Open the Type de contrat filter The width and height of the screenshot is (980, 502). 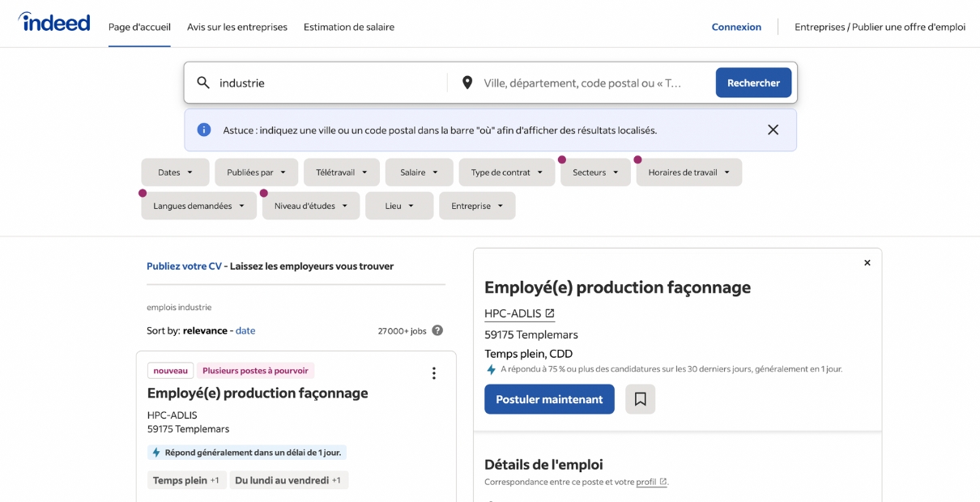[x=506, y=172]
